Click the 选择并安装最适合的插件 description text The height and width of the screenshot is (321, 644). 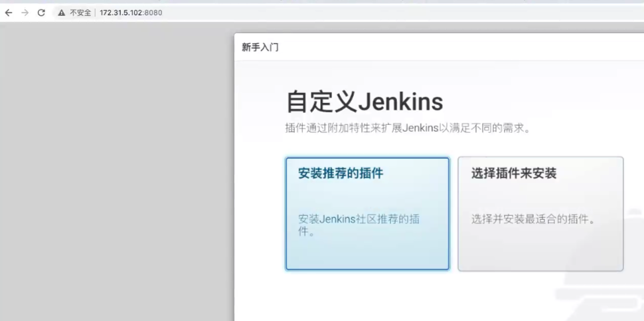coord(533,219)
